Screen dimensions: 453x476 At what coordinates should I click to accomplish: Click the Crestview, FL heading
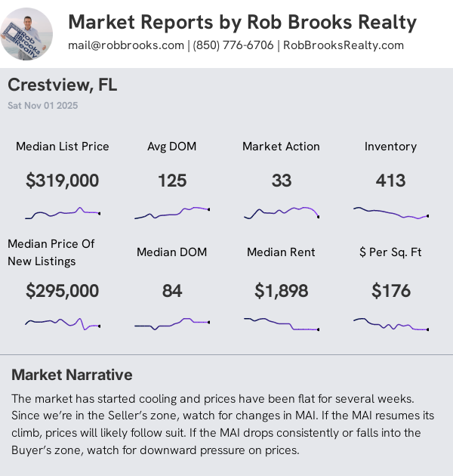point(63,85)
